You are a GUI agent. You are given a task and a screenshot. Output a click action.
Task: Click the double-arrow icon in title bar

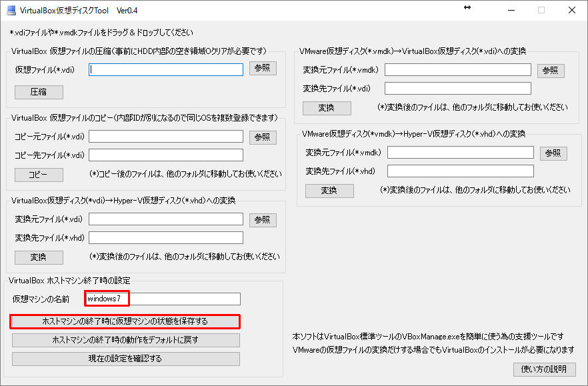pos(467,7)
